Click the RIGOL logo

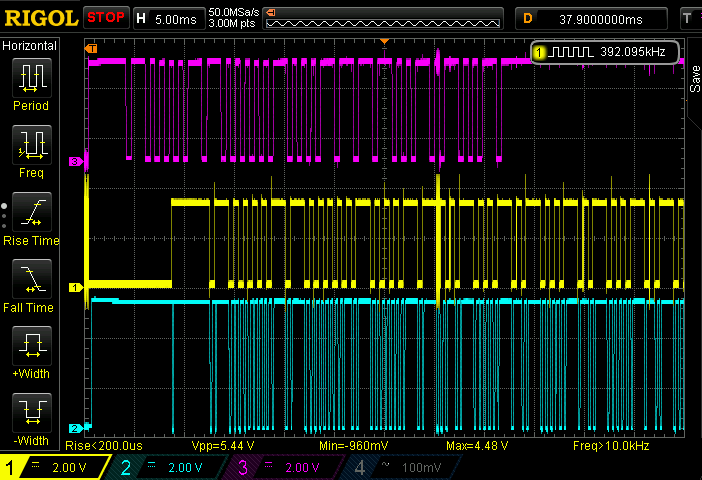pos(40,17)
